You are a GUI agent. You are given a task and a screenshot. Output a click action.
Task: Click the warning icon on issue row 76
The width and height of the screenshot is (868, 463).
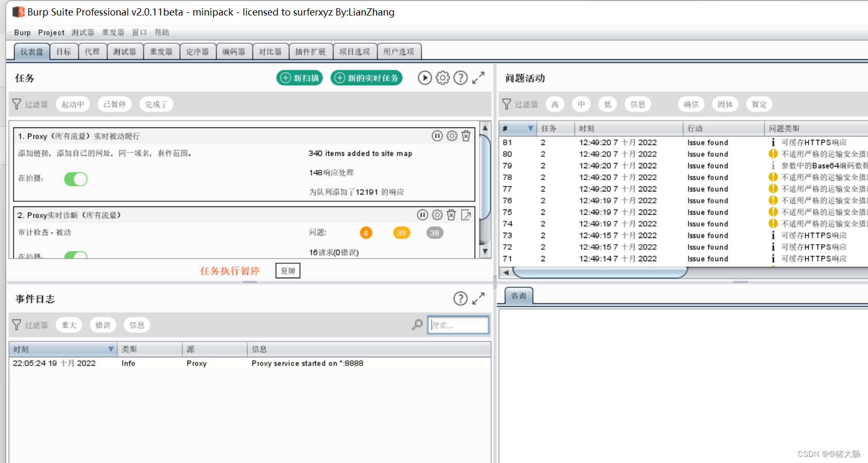[773, 200]
